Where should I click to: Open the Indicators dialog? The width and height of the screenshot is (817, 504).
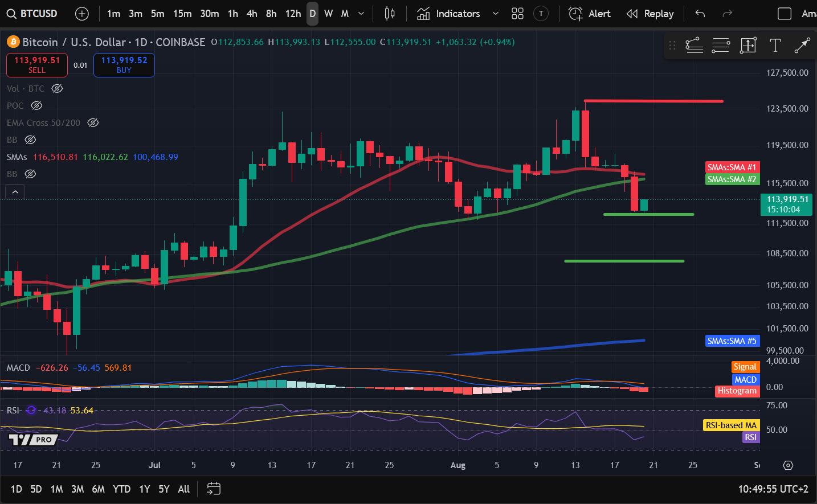[448, 14]
